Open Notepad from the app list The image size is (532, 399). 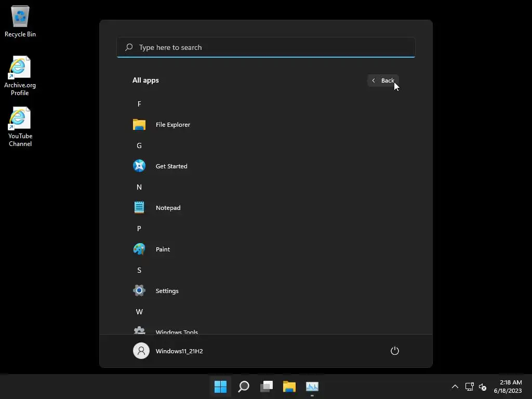point(265,208)
